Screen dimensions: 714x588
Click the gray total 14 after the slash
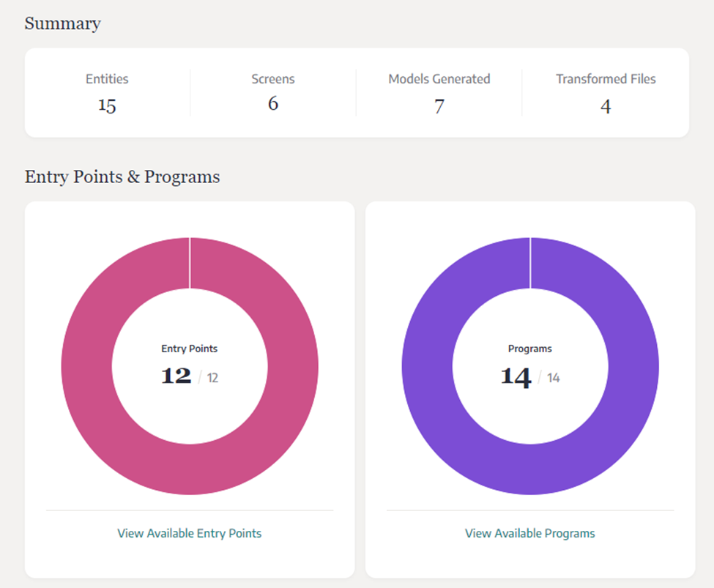(553, 378)
